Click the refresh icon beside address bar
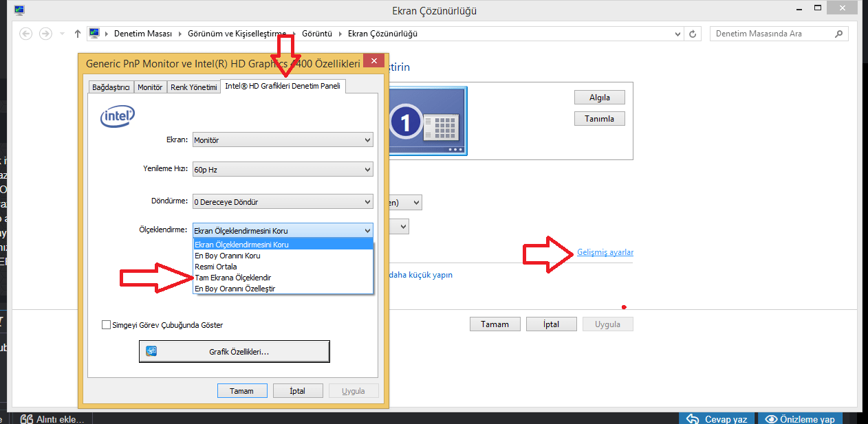868x424 pixels. (694, 34)
